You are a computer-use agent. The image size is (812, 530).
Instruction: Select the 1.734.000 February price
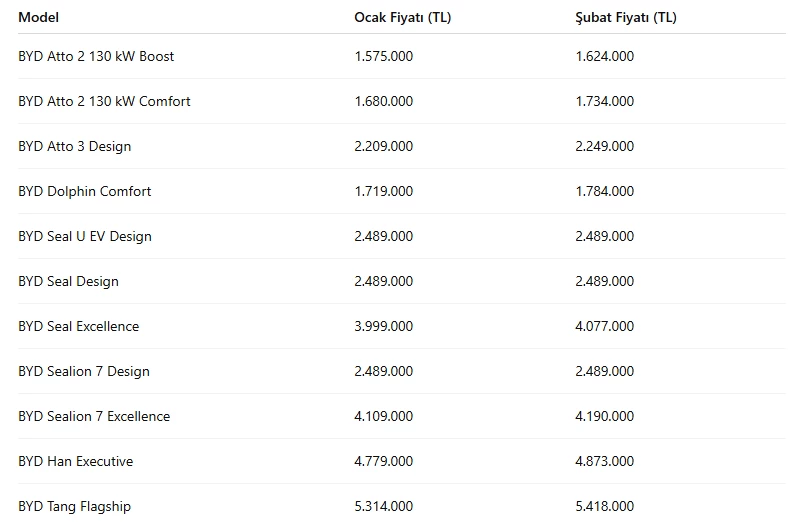pyautogui.click(x=604, y=101)
